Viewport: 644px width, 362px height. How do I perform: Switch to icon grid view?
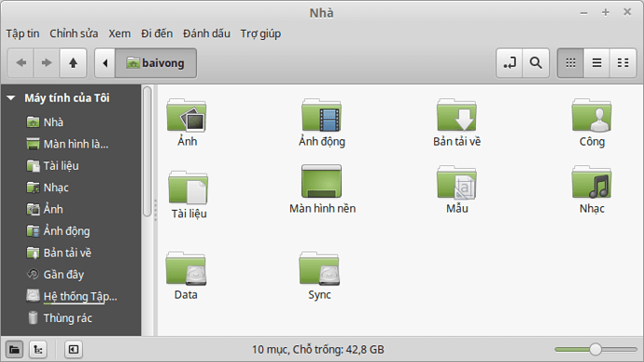click(x=570, y=63)
